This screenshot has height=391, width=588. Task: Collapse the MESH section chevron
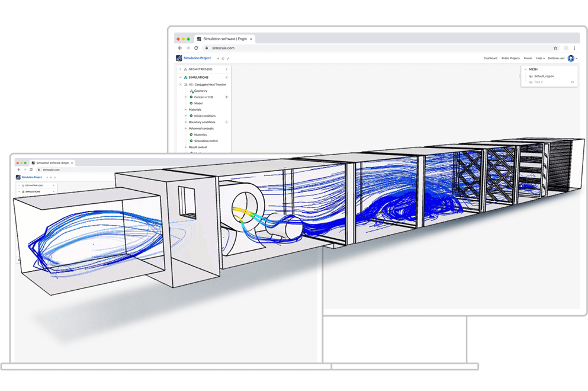pyautogui.click(x=525, y=69)
